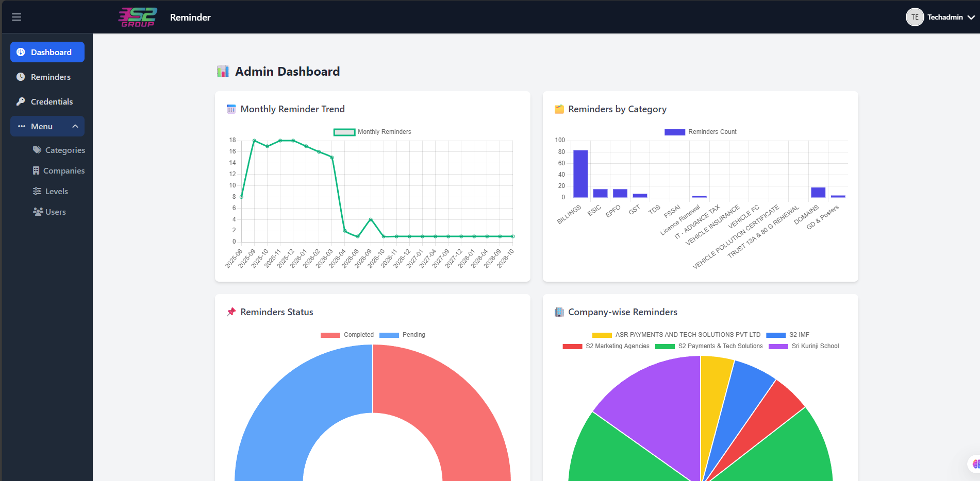Click the Credentials key icon

click(21, 101)
